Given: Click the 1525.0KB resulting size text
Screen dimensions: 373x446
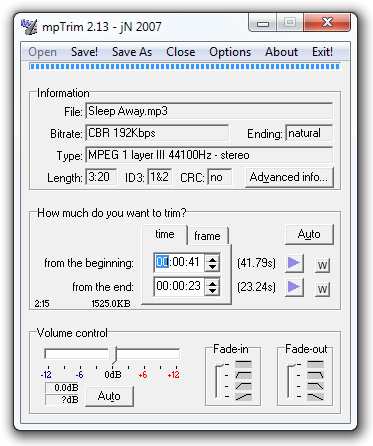Looking at the screenshot, I should click(111, 304).
